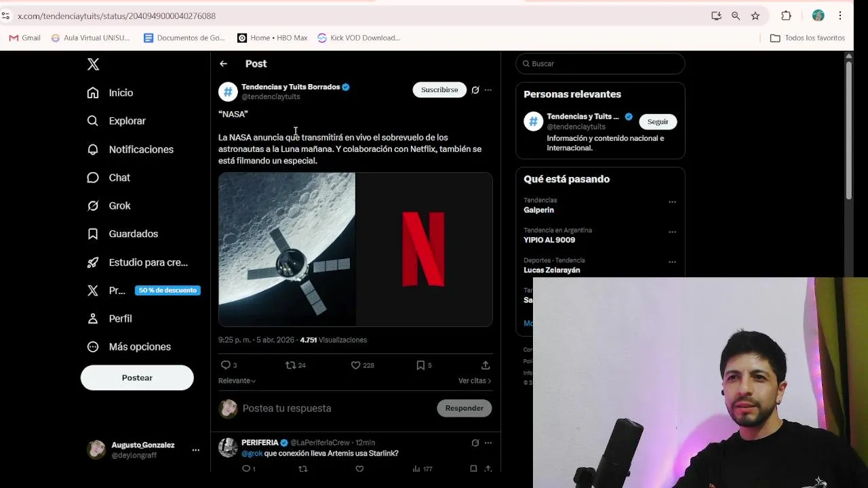Open the Explorar page

[x=116, y=121]
